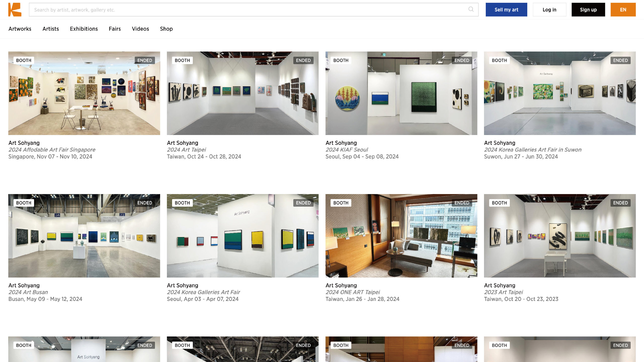Click the date text Singapore, Nov 07 - Nov 10, 2024
Image resolution: width=644 pixels, height=362 pixels.
point(50,156)
